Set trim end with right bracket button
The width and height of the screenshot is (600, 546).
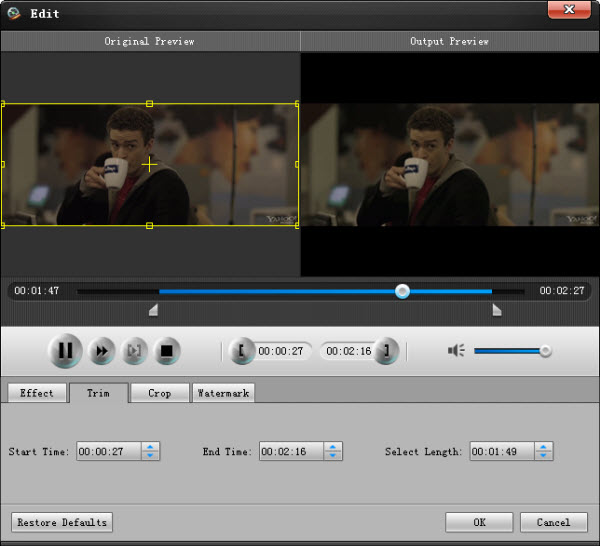click(388, 351)
